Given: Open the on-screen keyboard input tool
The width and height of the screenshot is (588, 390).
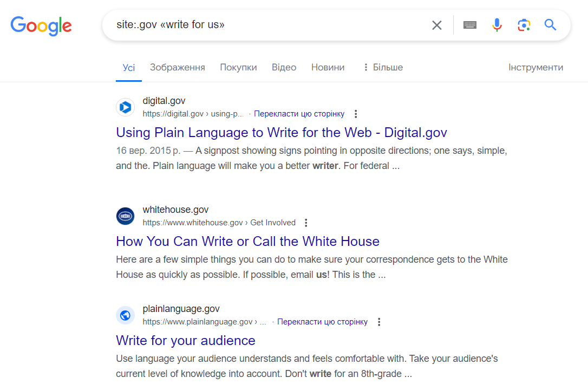Looking at the screenshot, I should point(469,25).
